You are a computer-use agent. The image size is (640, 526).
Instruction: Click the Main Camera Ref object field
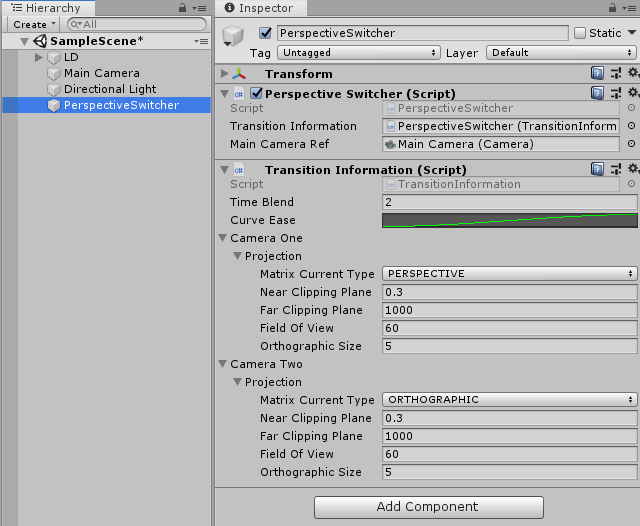pyautogui.click(x=501, y=144)
